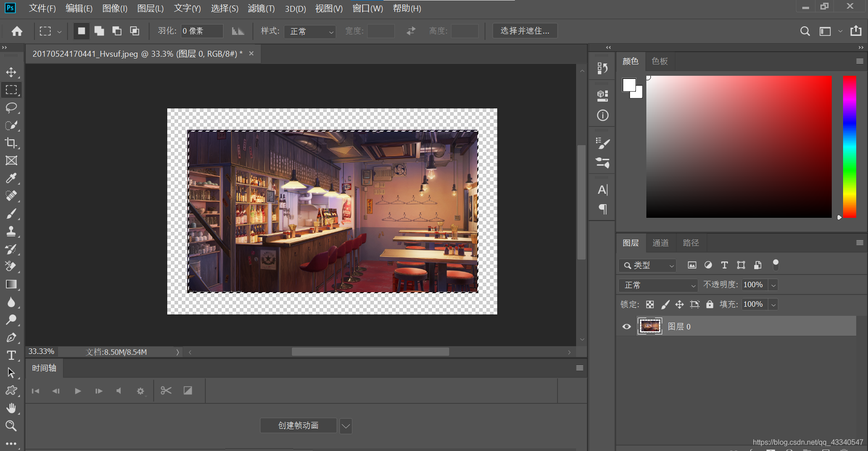Select the History Brush tool
This screenshot has width=868, height=451.
coord(11,249)
